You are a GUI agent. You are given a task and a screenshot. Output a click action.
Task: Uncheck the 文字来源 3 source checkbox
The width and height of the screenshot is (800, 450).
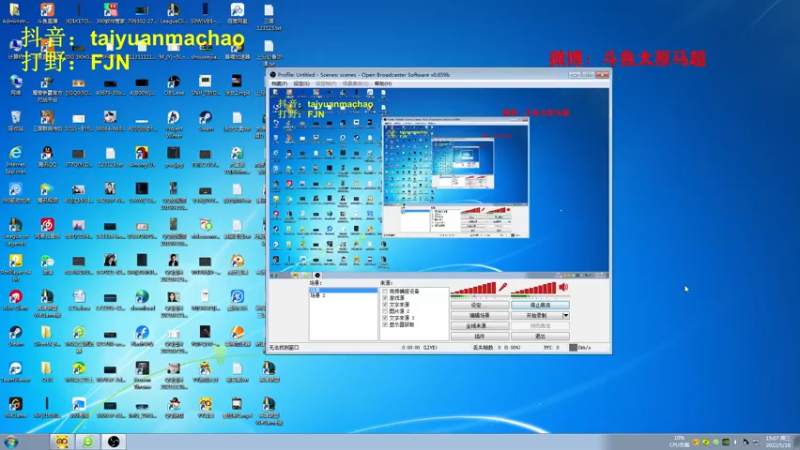tap(385, 318)
